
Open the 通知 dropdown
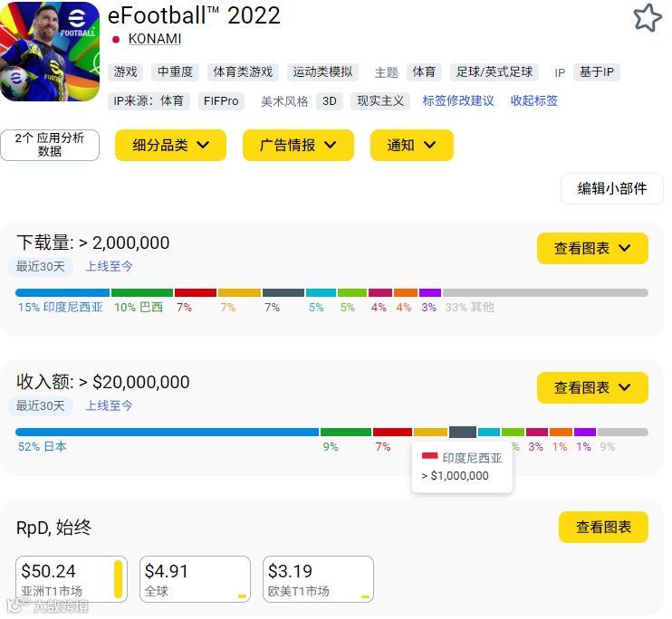click(411, 145)
